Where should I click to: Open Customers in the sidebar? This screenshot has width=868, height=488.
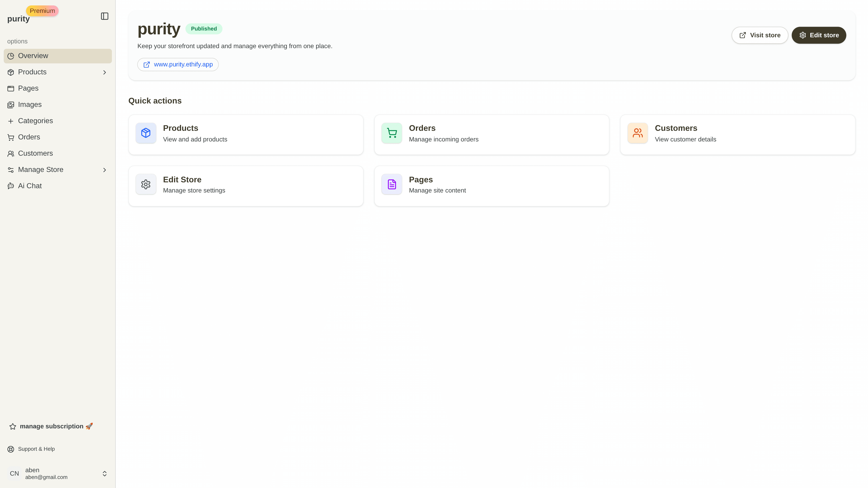[x=58, y=153]
